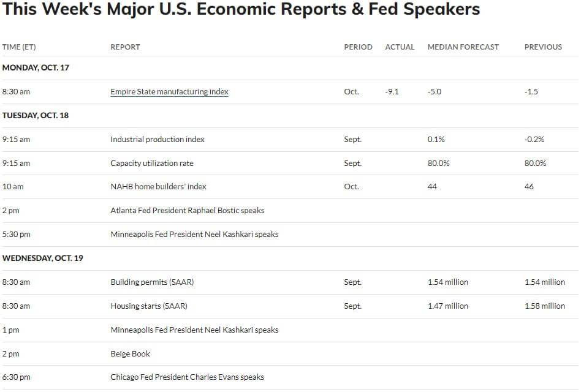Select the Tuesday, Oct. 18 heading
This screenshot has width=581, height=392.
(35, 116)
